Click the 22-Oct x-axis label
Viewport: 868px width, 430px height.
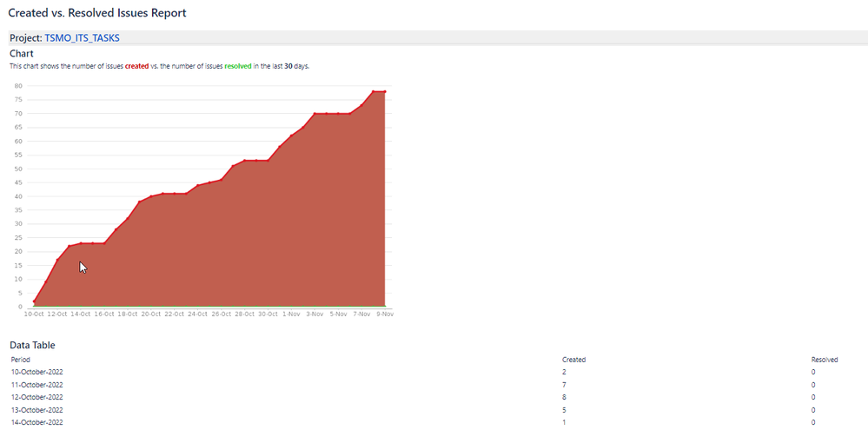point(175,314)
